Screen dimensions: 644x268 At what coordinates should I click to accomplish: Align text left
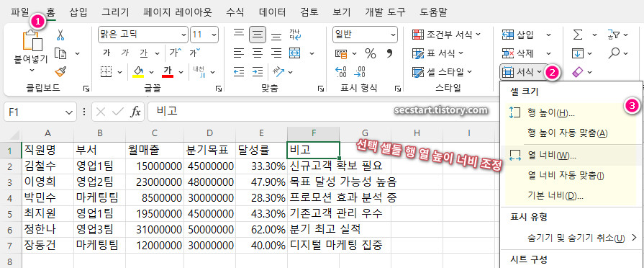coord(239,53)
